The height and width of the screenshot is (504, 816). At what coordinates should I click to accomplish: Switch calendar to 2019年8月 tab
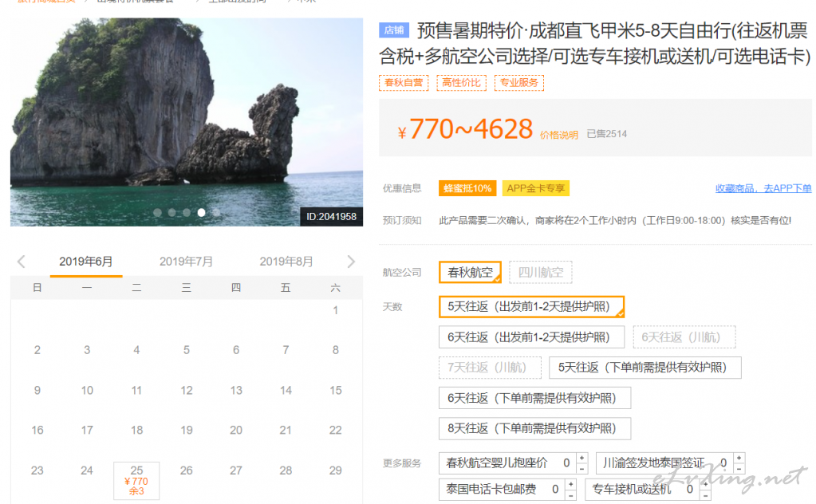[286, 262]
